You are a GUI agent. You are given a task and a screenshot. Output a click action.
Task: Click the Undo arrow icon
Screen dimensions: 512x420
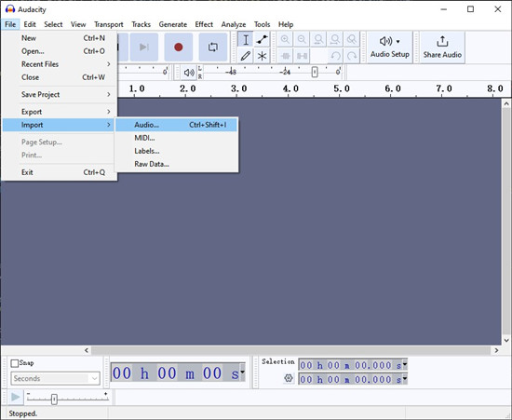pyautogui.click(x=335, y=56)
